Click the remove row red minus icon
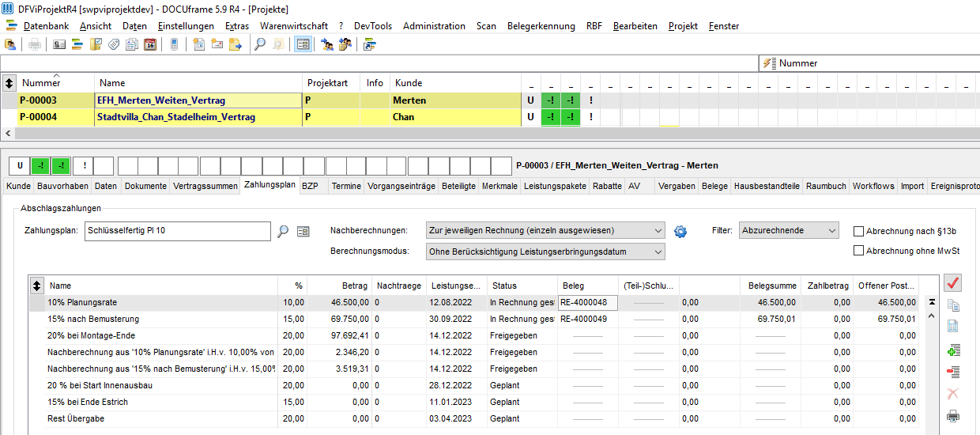This screenshot has height=435, width=980. click(953, 373)
